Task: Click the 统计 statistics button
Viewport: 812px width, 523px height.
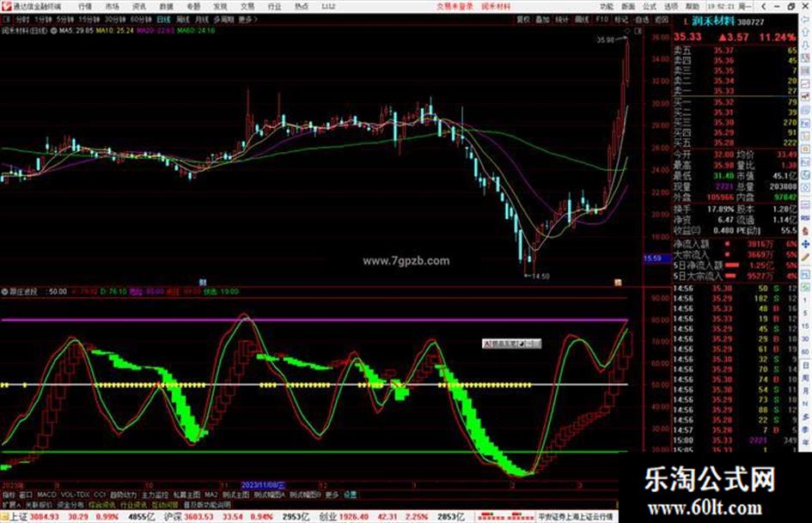Action: pos(562,19)
